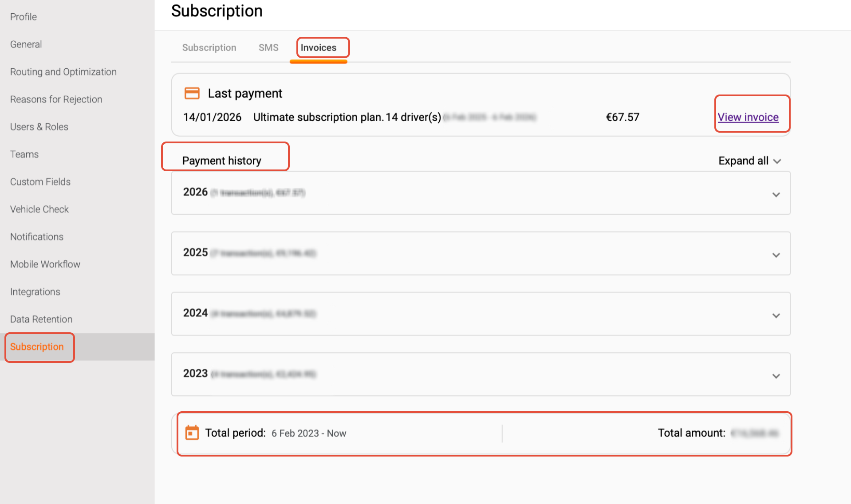Open Profile settings in sidebar
This screenshot has width=851, height=504.
click(24, 17)
